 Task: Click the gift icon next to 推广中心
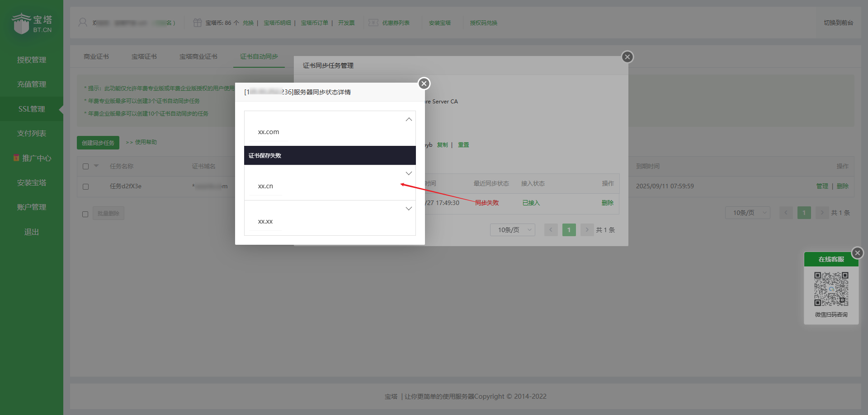coord(16,158)
